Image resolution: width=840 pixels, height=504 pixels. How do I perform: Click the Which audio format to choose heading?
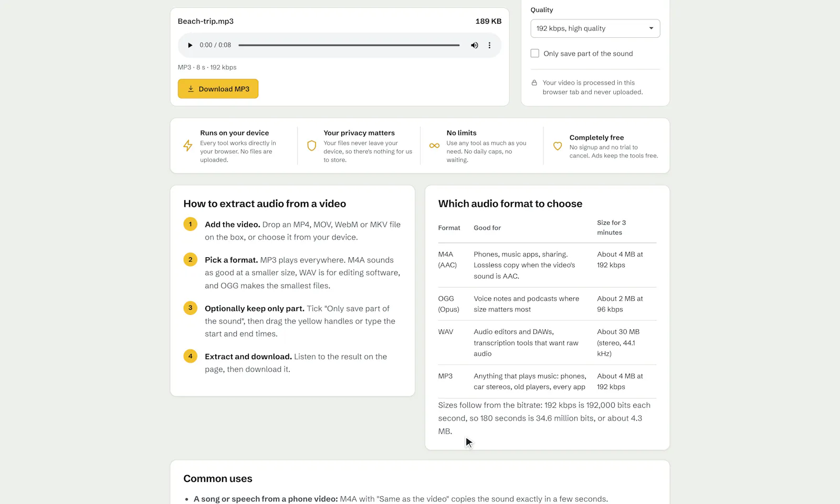click(x=510, y=204)
